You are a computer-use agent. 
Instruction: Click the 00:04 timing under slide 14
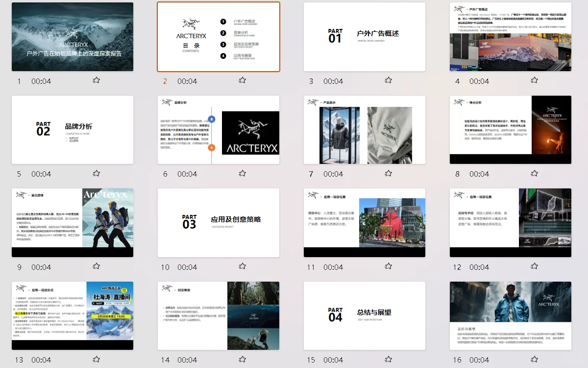coord(187,360)
